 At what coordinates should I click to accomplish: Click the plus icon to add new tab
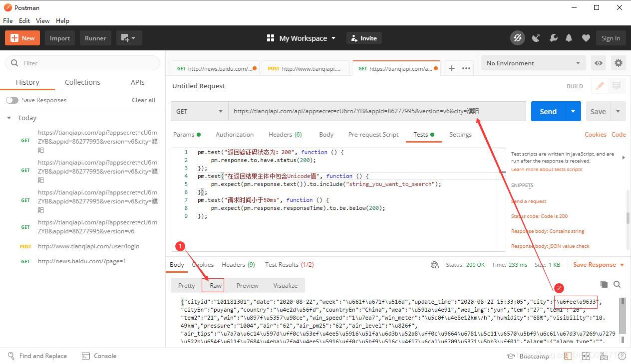451,68
